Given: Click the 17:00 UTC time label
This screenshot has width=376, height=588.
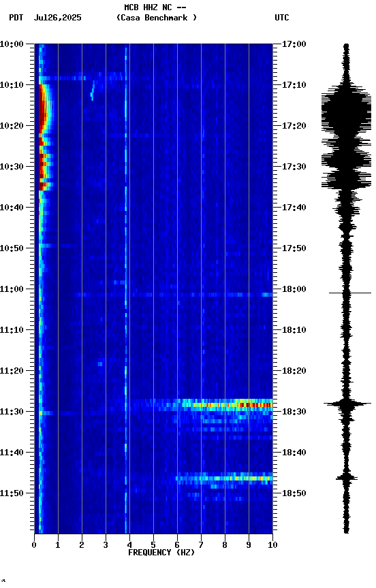Looking at the screenshot, I should (294, 44).
